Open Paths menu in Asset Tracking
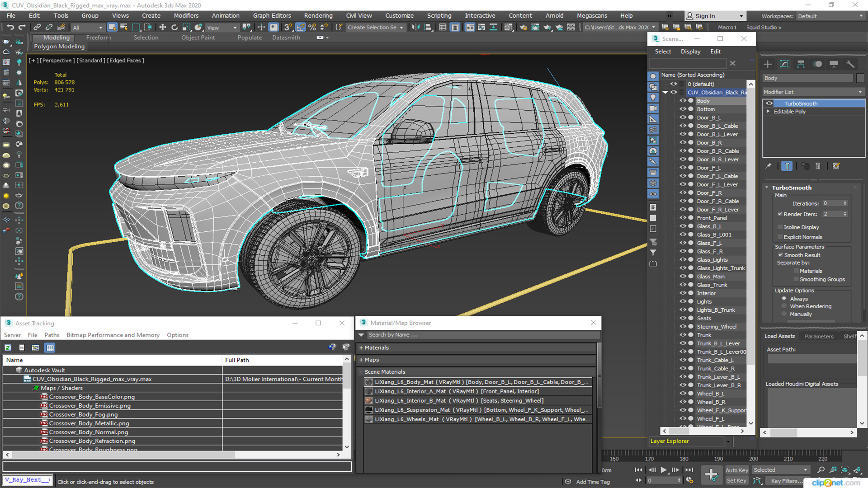868x488 pixels. click(52, 335)
